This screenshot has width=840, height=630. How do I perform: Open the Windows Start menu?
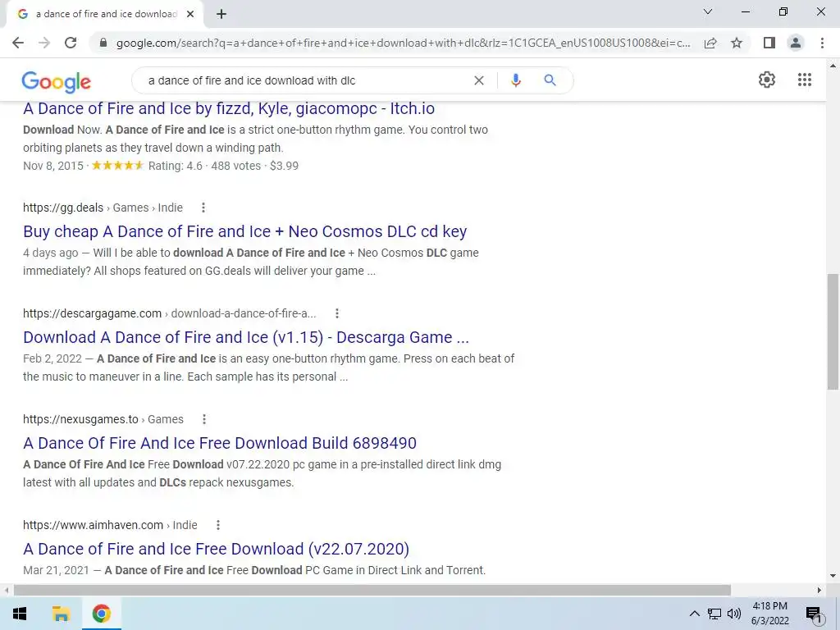[20, 614]
